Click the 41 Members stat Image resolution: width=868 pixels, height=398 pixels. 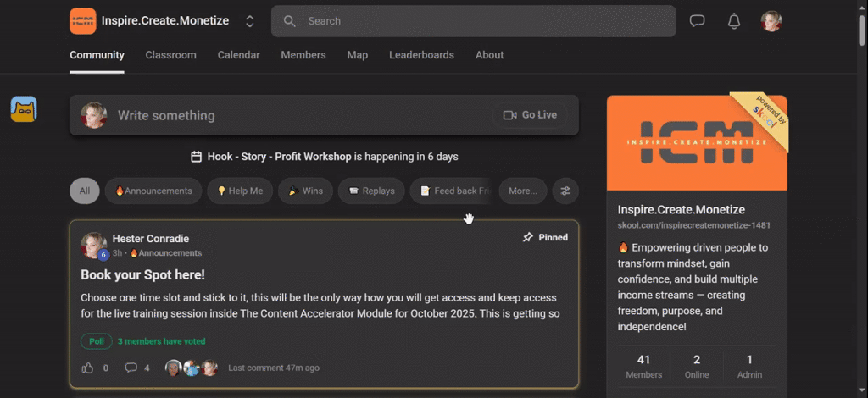click(644, 367)
